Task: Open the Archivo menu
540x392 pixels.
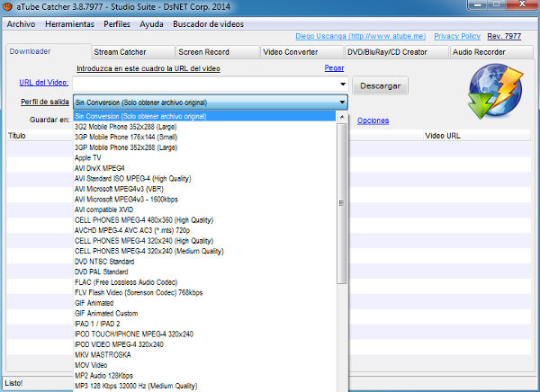Action: 21,23
